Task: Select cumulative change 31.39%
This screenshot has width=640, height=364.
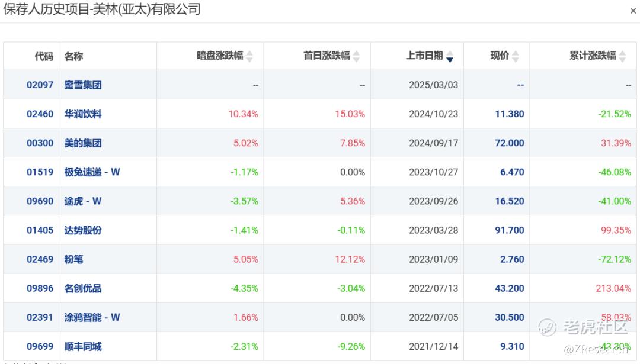Action: [x=616, y=143]
